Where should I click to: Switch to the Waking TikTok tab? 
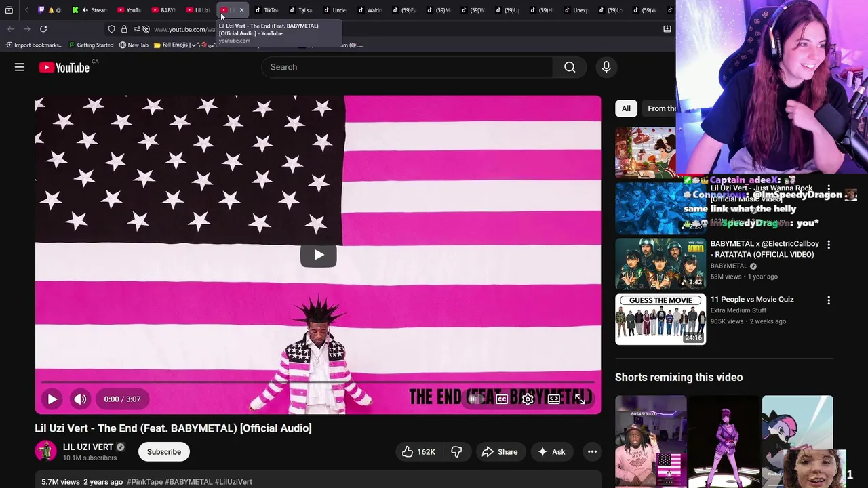(370, 10)
